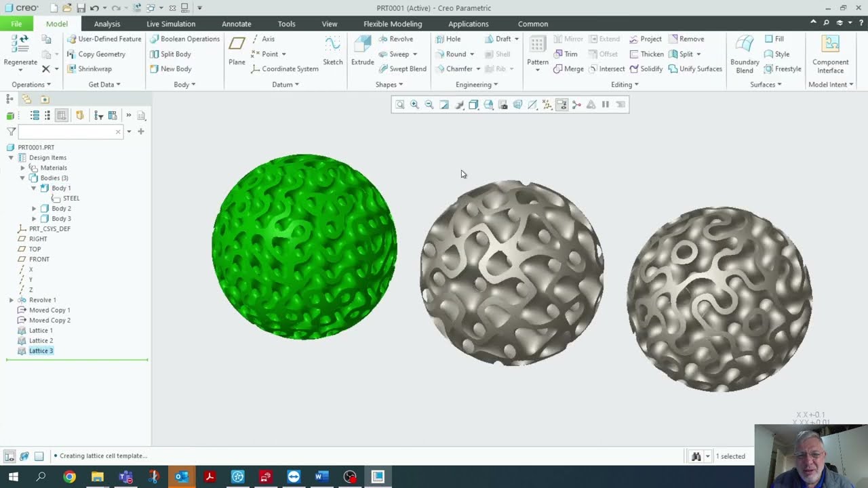Click User-Defined Feature

click(x=104, y=39)
